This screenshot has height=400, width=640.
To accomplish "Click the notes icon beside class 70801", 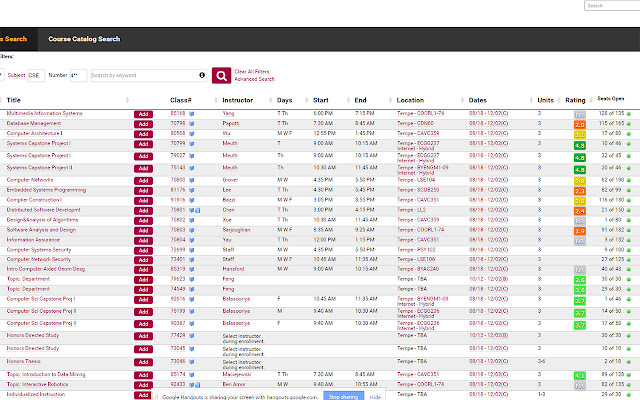I will point(198,210).
